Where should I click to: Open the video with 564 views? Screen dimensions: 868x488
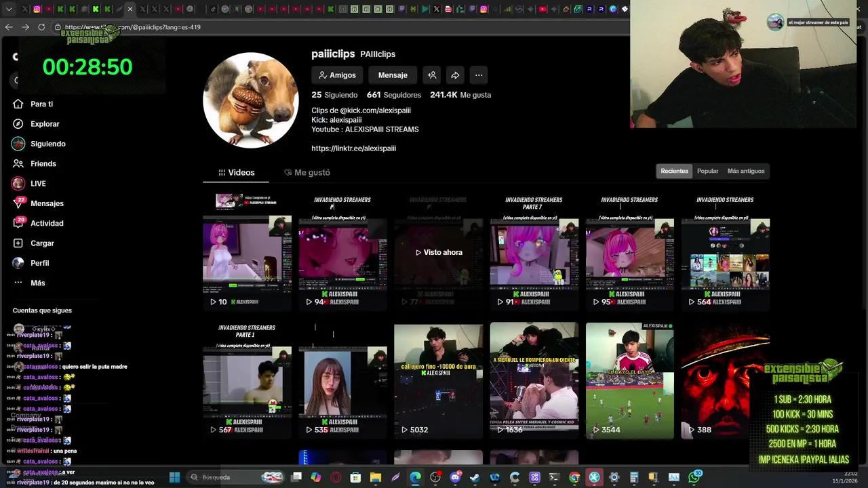coord(726,252)
